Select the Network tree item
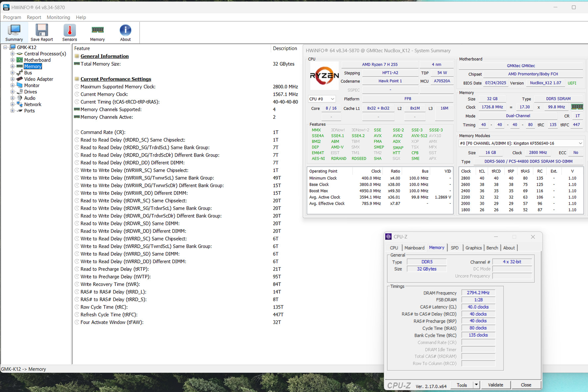588x392 pixels. (33, 104)
